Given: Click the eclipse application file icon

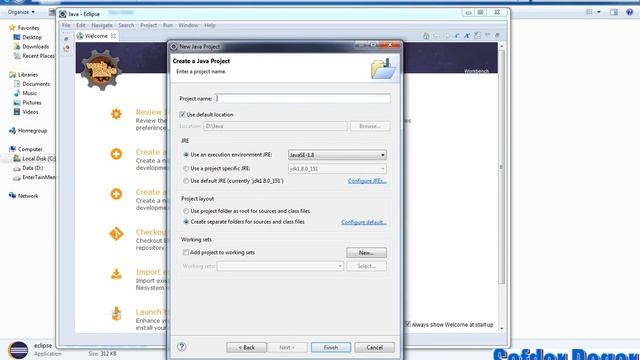Looking at the screenshot, I should (x=18, y=350).
